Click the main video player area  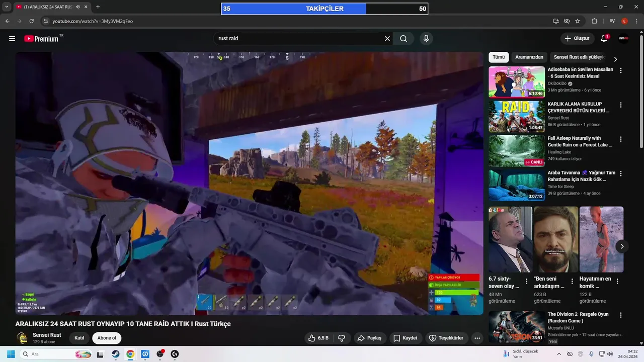249,184
